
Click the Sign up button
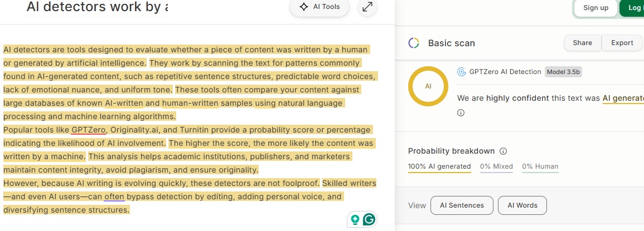tap(595, 8)
